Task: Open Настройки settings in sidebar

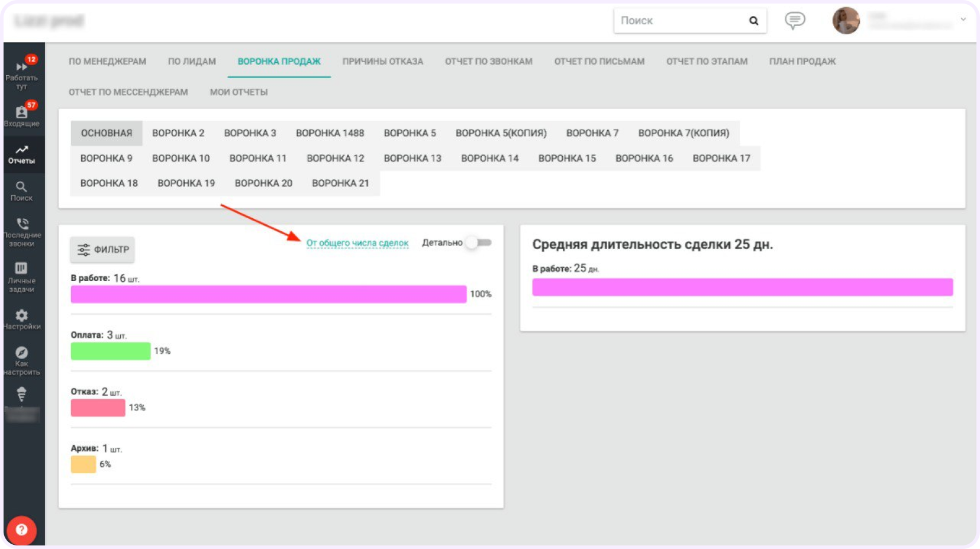Action: pyautogui.click(x=22, y=319)
